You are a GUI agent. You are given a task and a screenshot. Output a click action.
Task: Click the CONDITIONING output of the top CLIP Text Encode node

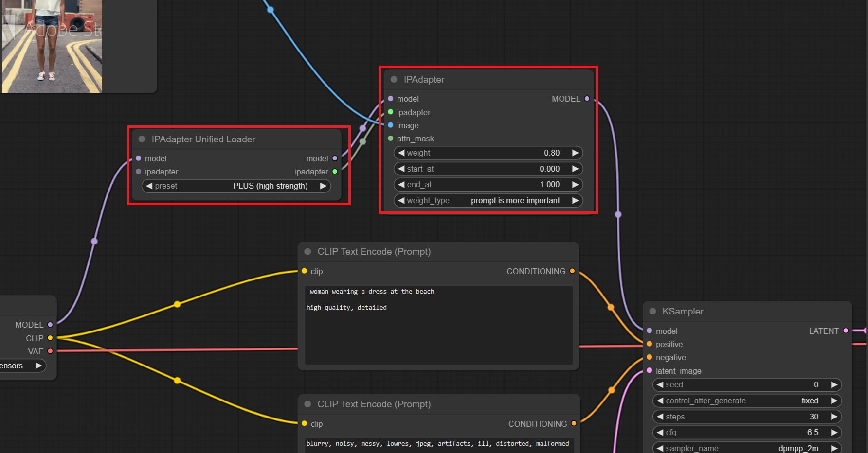click(572, 271)
